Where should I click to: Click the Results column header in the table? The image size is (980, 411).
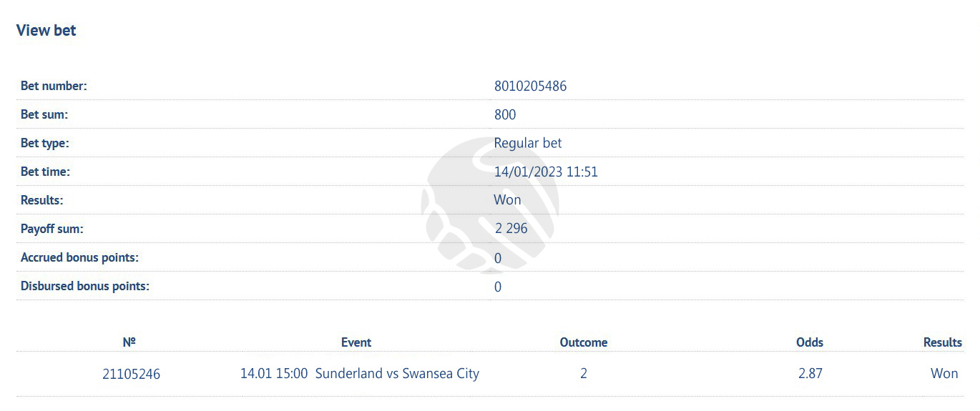point(943,342)
